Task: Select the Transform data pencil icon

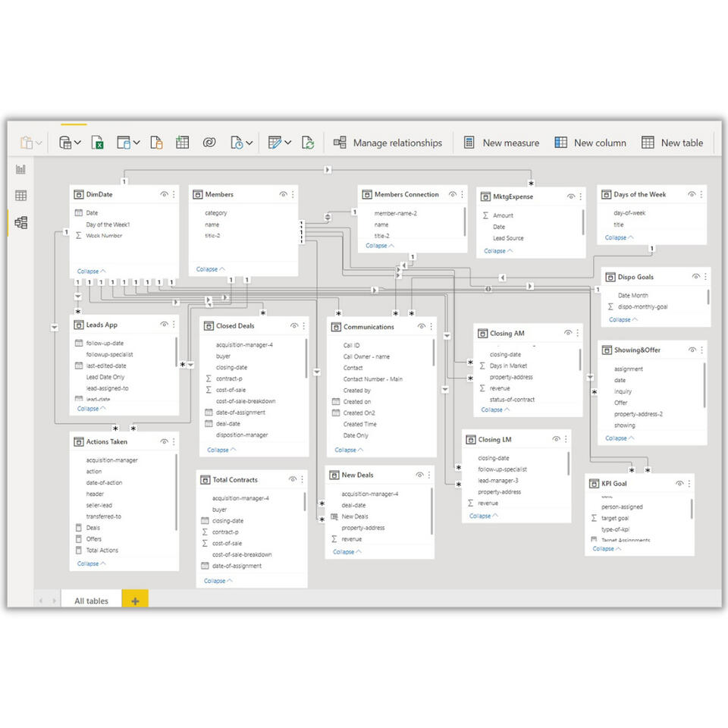Action: [x=275, y=143]
